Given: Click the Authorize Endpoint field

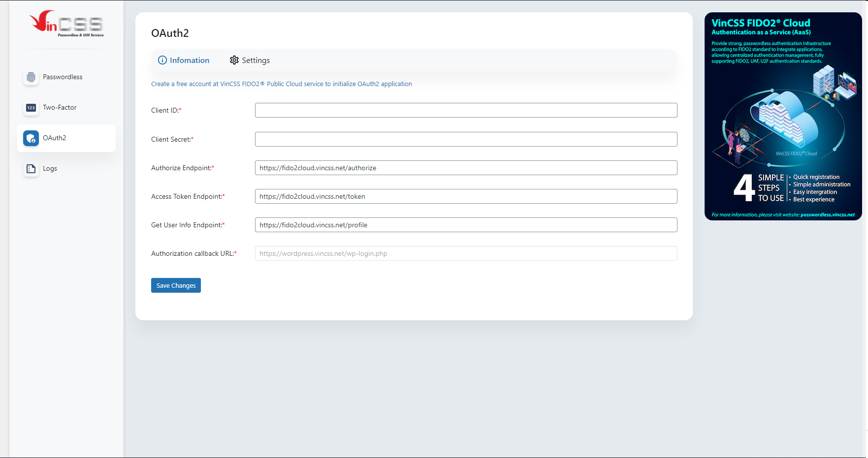Looking at the screenshot, I should [x=466, y=168].
